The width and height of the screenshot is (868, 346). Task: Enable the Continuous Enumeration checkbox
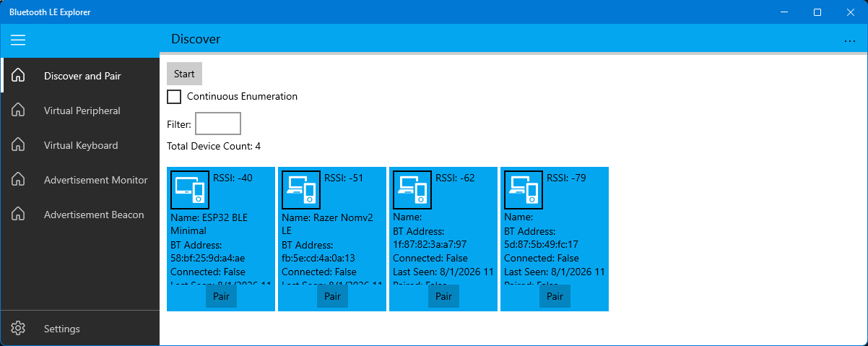coord(174,96)
